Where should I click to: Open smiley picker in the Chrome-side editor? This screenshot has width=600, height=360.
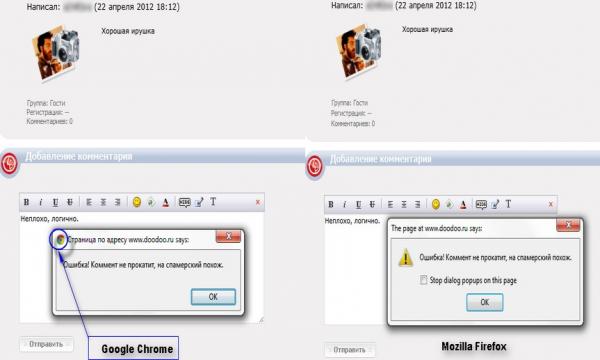pos(137,202)
